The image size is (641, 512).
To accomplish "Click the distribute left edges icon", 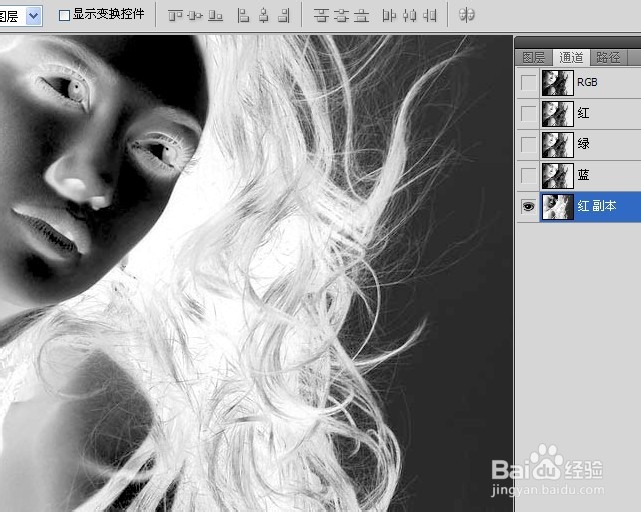I will tap(389, 16).
